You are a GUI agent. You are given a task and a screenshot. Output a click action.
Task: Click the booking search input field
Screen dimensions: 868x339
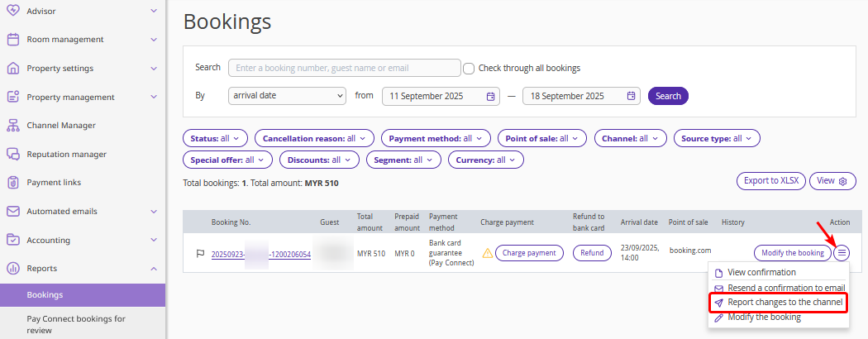pos(344,68)
